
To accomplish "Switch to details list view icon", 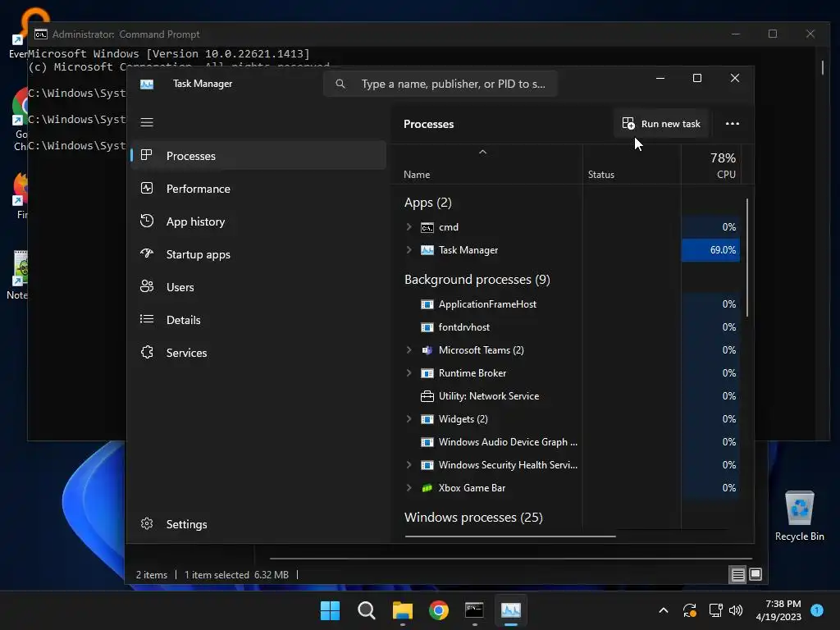I will pyautogui.click(x=737, y=575).
